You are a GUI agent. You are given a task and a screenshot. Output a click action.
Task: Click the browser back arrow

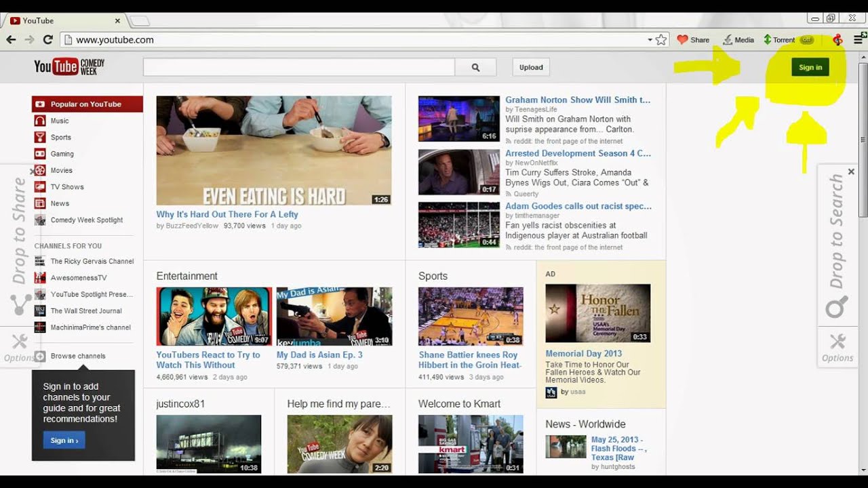pyautogui.click(x=11, y=40)
